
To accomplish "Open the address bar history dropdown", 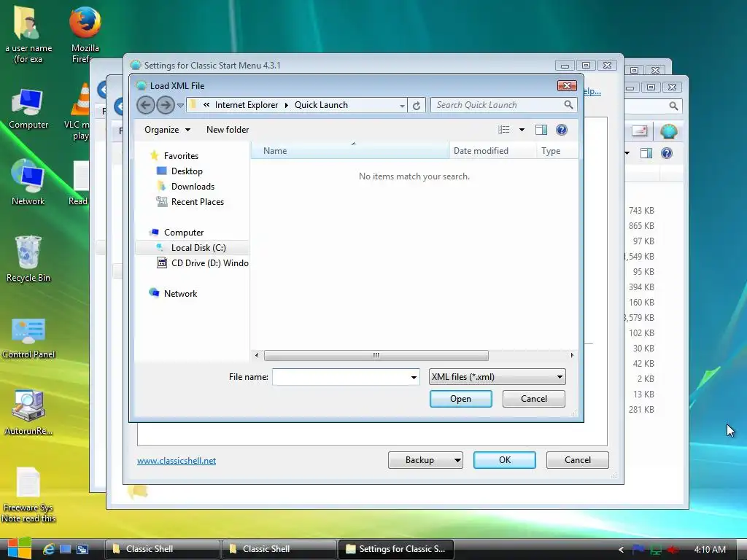I will (403, 106).
